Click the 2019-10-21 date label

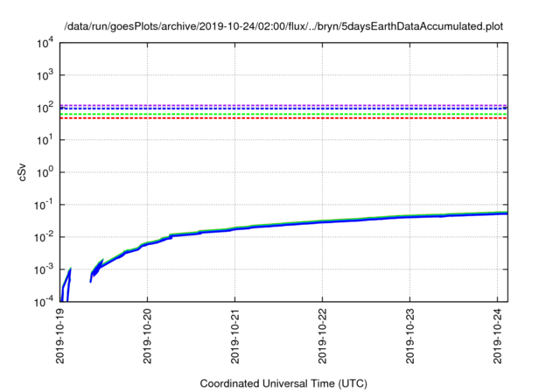[235, 336]
